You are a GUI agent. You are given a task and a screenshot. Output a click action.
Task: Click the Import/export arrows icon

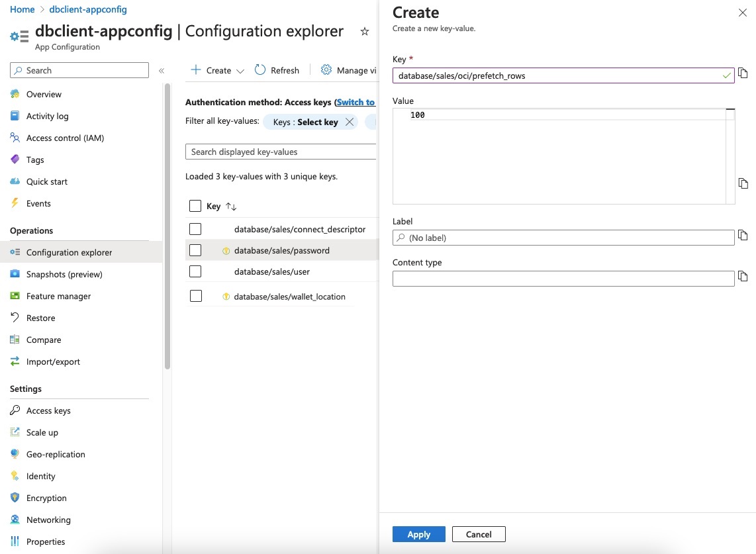pyautogui.click(x=15, y=361)
